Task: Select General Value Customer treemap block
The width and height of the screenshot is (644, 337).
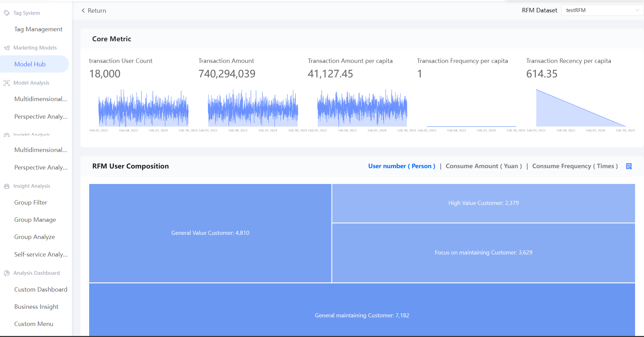Action: tap(210, 233)
